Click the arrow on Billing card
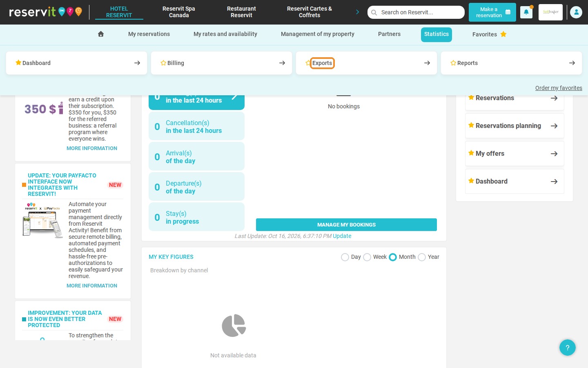 point(282,63)
